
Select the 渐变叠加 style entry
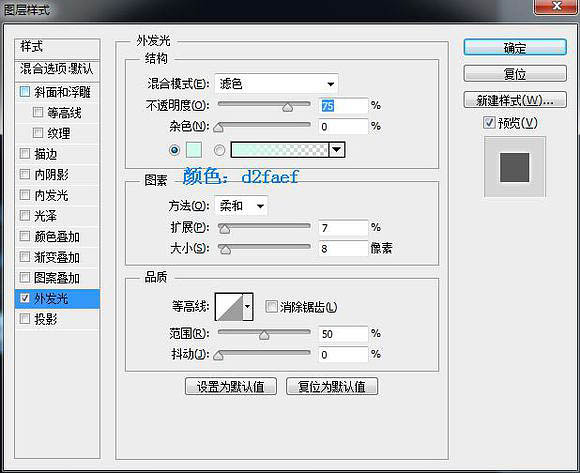[x=57, y=257]
